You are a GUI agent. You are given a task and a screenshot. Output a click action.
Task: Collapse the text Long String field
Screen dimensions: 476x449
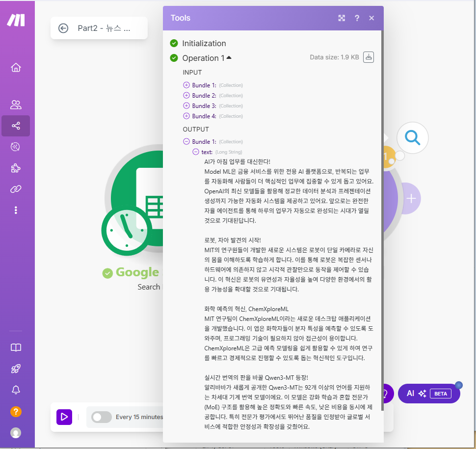pyautogui.click(x=196, y=152)
